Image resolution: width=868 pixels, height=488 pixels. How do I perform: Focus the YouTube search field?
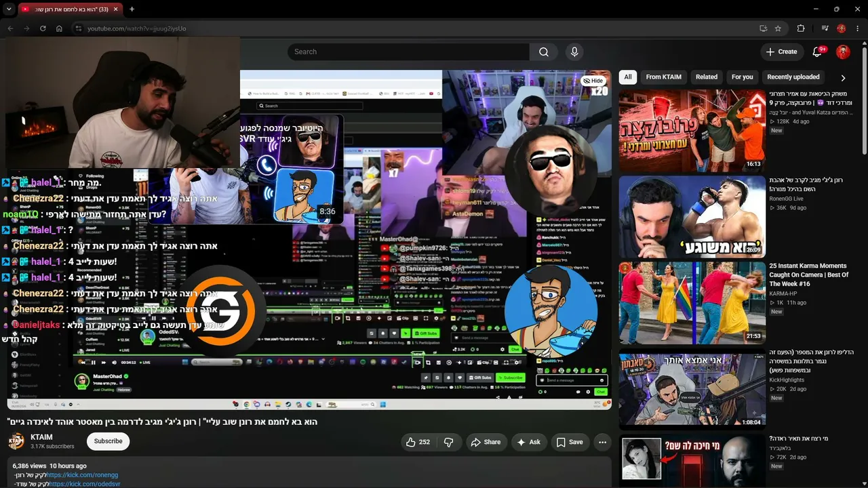(408, 52)
